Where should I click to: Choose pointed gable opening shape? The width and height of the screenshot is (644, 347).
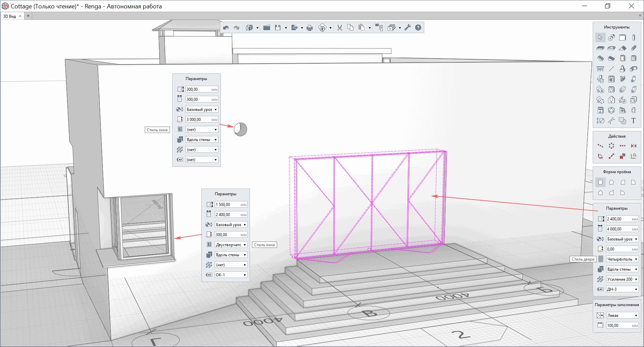click(600, 193)
